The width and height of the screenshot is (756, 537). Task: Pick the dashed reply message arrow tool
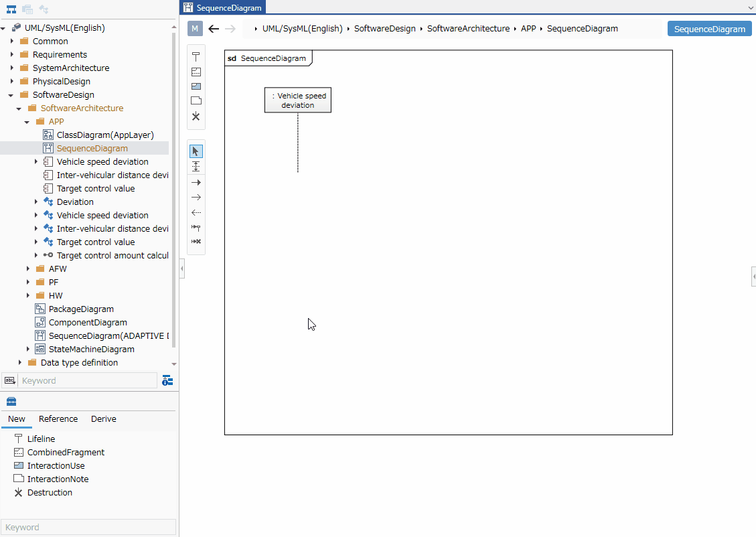pos(196,212)
